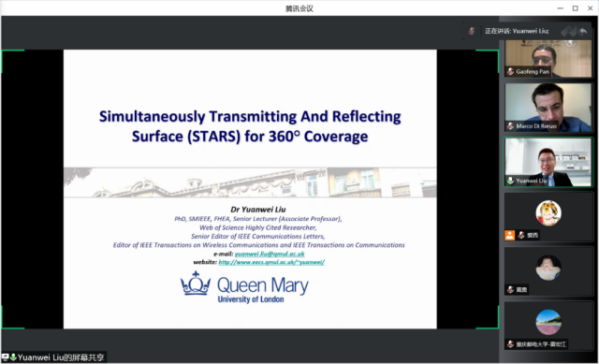Screen dimensions: 599x364
Task: Select Marco Di Renzo's video thumbnail
Action: pyautogui.click(x=548, y=108)
